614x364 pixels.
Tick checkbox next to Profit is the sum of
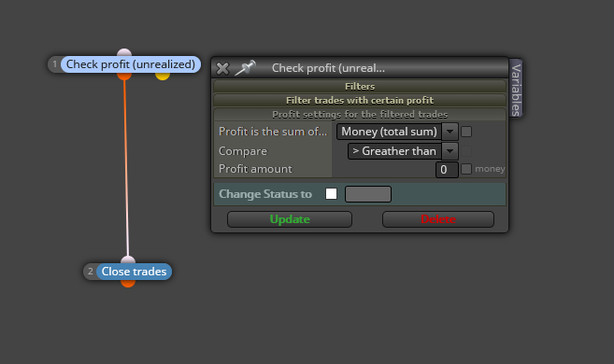[x=466, y=132]
